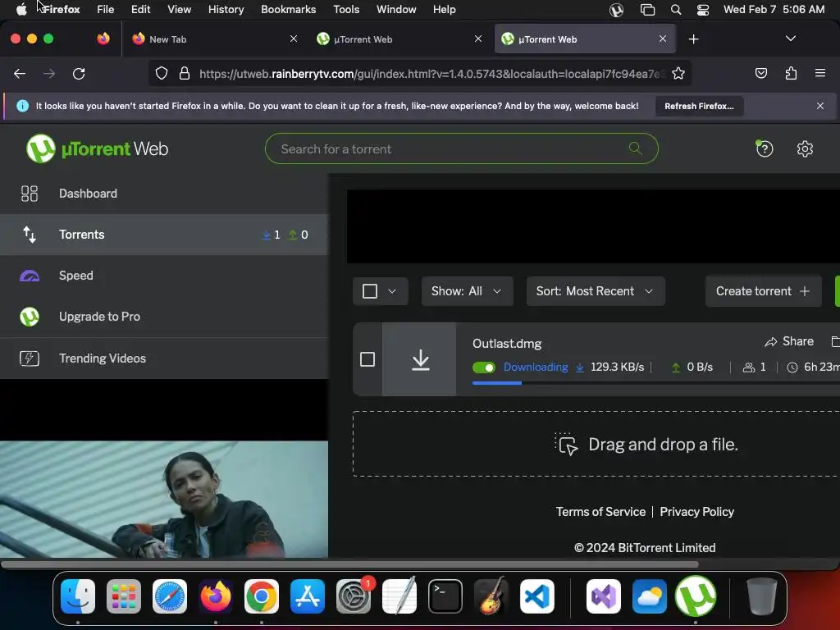The height and width of the screenshot is (630, 840).
Task: Open System Settings from the Dock
Action: click(x=354, y=596)
